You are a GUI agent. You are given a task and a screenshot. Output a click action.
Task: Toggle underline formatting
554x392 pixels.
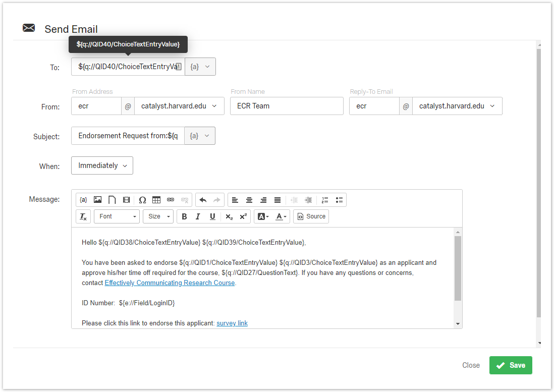[212, 216]
